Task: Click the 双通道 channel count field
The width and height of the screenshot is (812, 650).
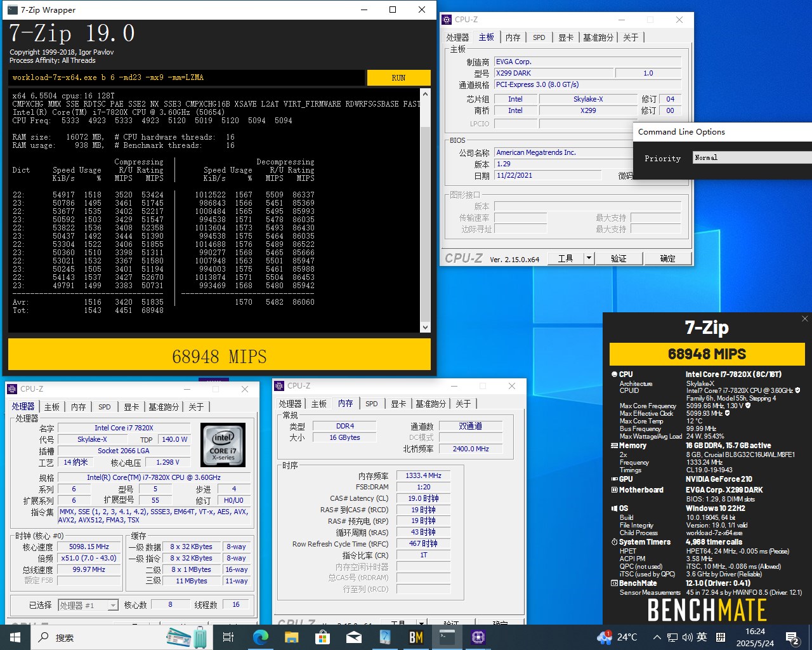Action: click(471, 426)
